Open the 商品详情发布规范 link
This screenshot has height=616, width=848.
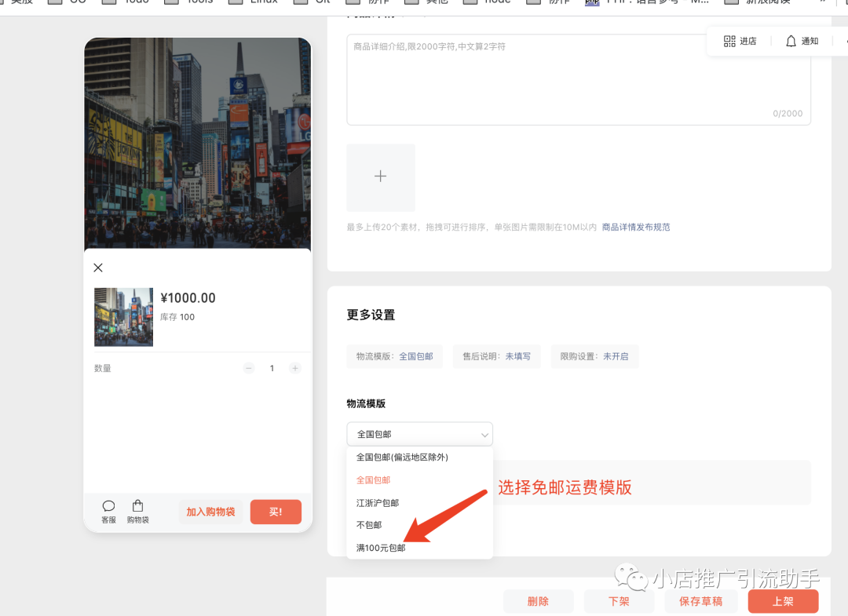[x=636, y=227]
